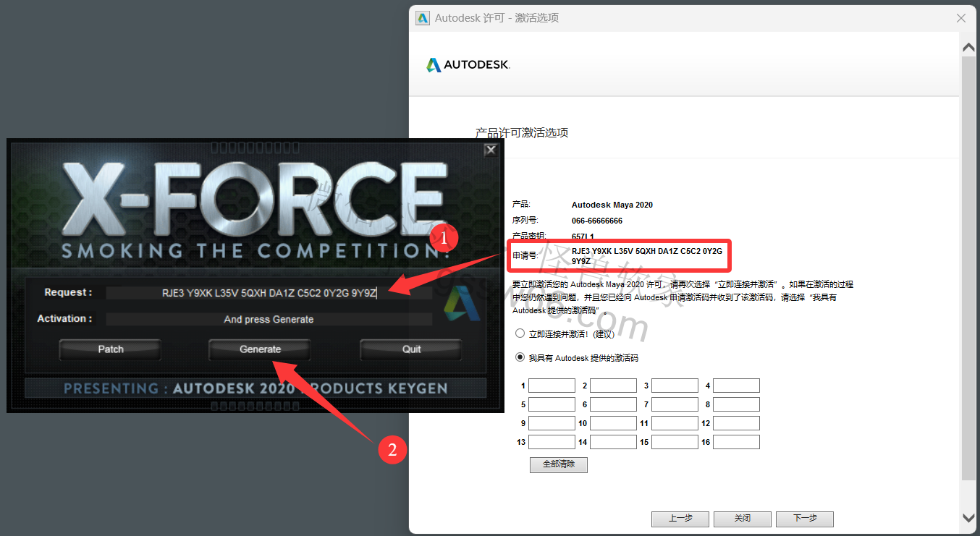
Task: Click the scroll up arrow in the Autodesk window
Action: pos(968,47)
